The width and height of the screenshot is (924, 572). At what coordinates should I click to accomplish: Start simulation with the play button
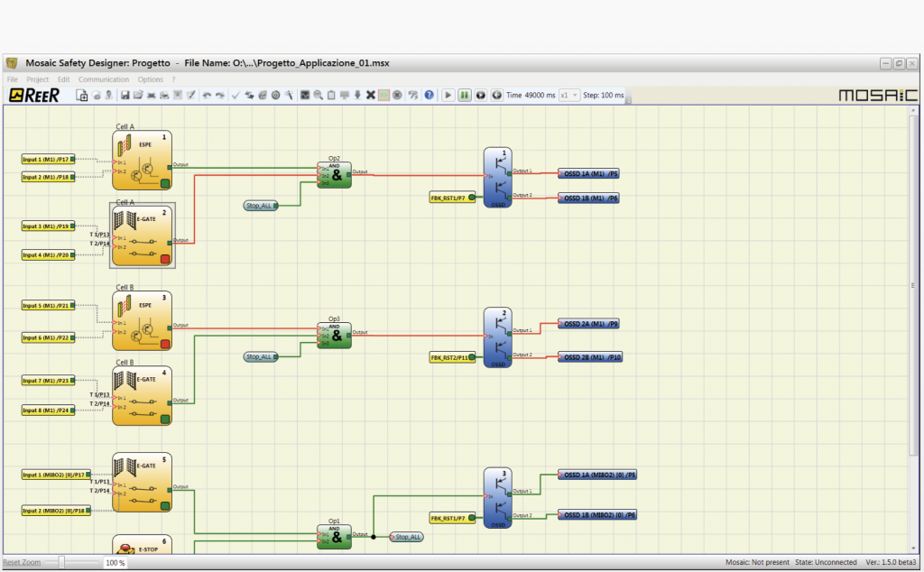pyautogui.click(x=448, y=95)
